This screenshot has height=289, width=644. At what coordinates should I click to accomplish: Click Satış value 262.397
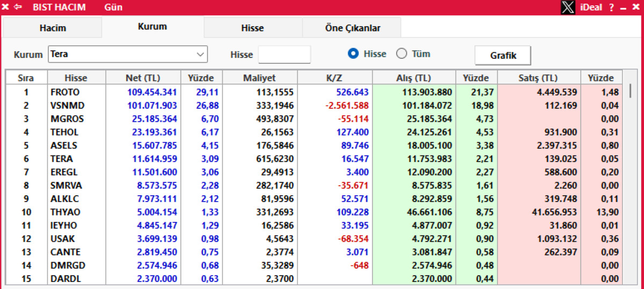pyautogui.click(x=560, y=252)
